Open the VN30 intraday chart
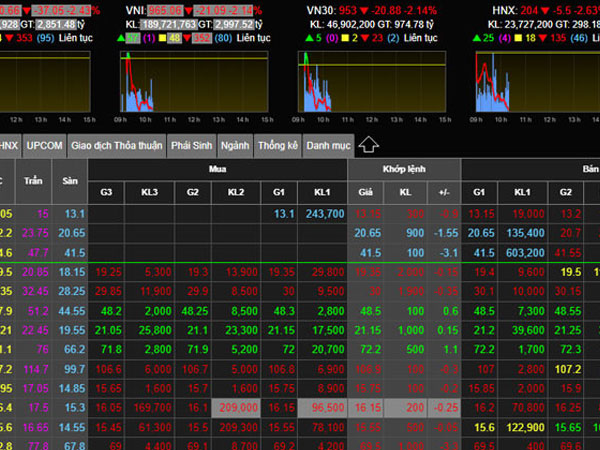The height and width of the screenshot is (450, 600). tap(368, 83)
